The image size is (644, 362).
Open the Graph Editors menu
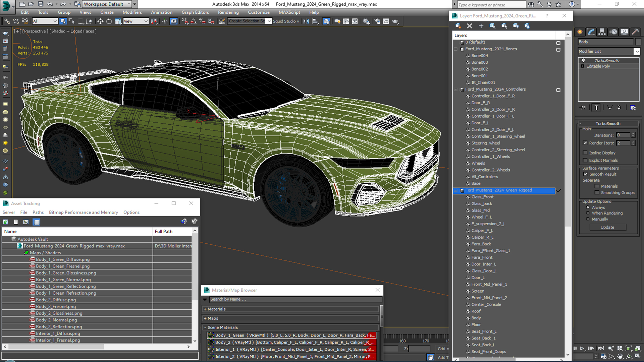coord(195,12)
